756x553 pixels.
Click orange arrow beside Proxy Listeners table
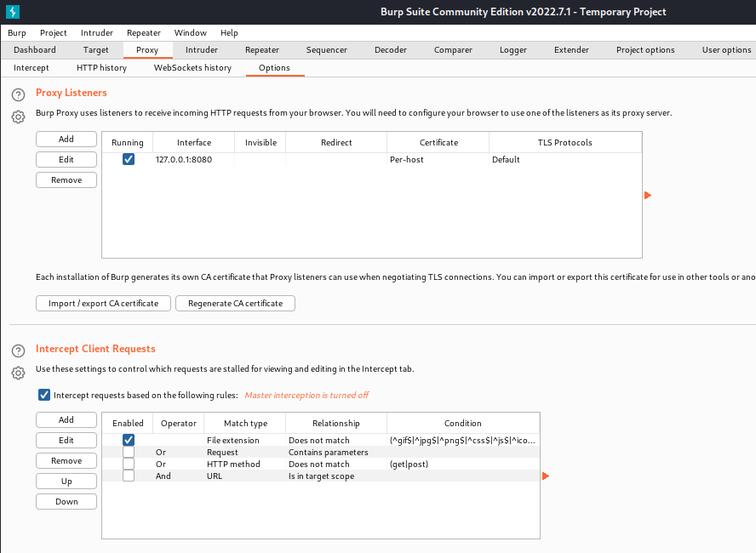648,195
